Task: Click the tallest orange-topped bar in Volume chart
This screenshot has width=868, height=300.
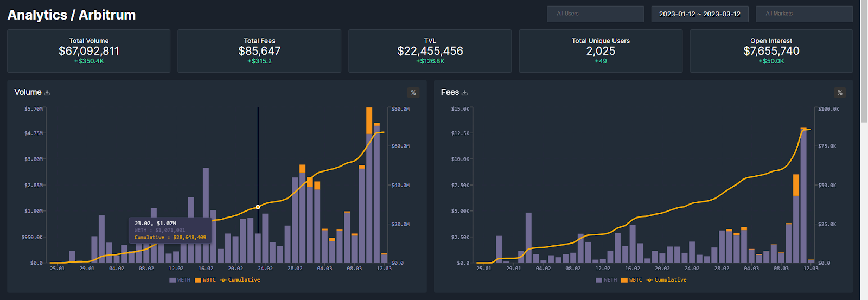Action: (x=369, y=185)
